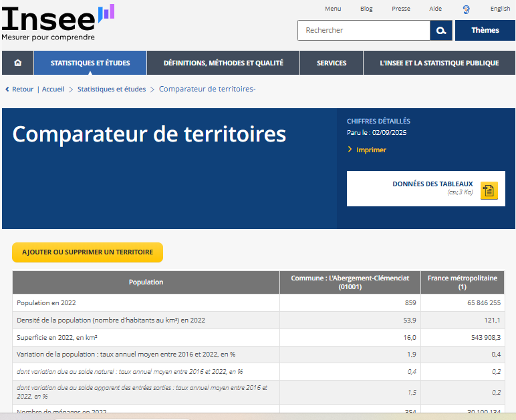Open the Aide help link
The width and height of the screenshot is (516, 420).
[435, 9]
